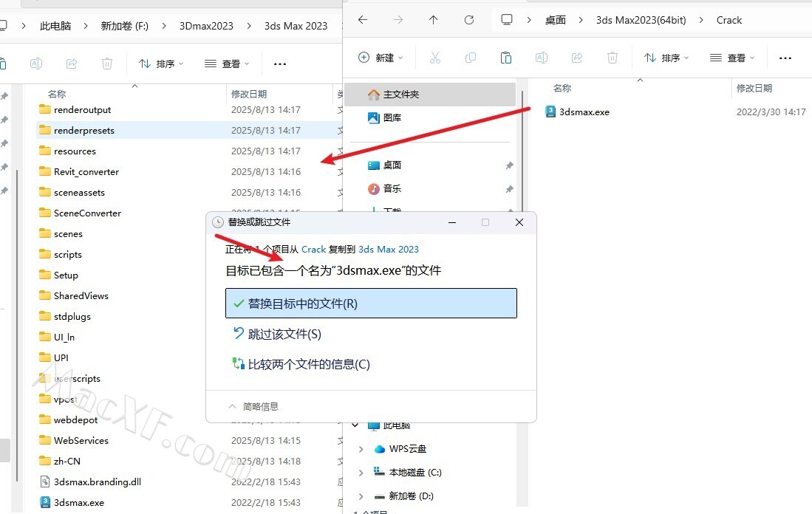This screenshot has width=812, height=514.
Task: Select the stdplugs folder
Action: point(65,316)
